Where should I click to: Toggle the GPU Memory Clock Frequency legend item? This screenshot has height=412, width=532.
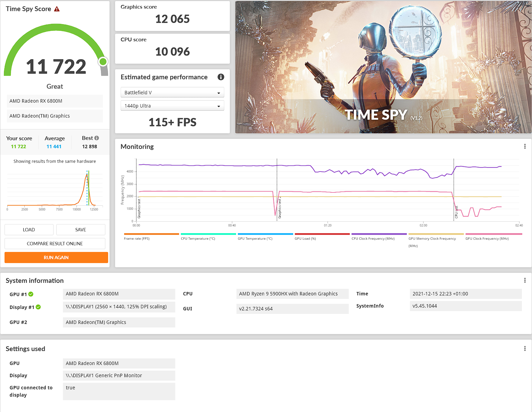(x=436, y=240)
